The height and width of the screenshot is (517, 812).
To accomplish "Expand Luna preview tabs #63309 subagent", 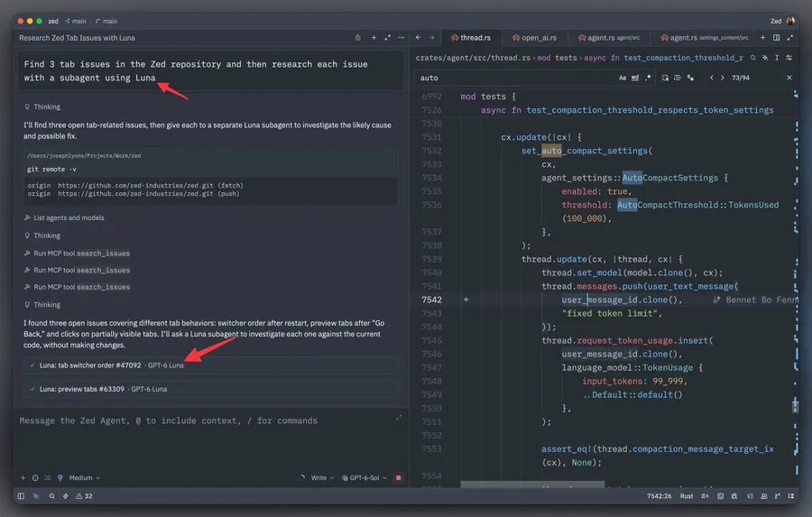I will click(x=211, y=389).
